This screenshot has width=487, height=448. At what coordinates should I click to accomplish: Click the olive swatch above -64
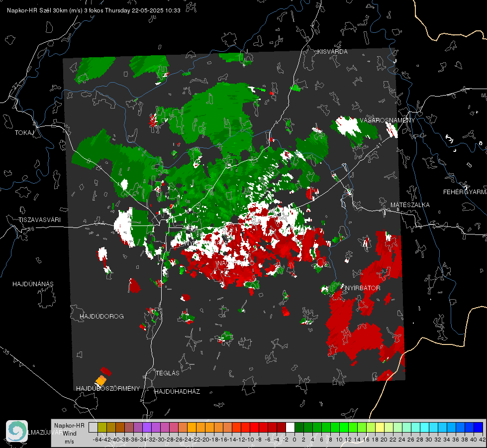click(x=102, y=427)
